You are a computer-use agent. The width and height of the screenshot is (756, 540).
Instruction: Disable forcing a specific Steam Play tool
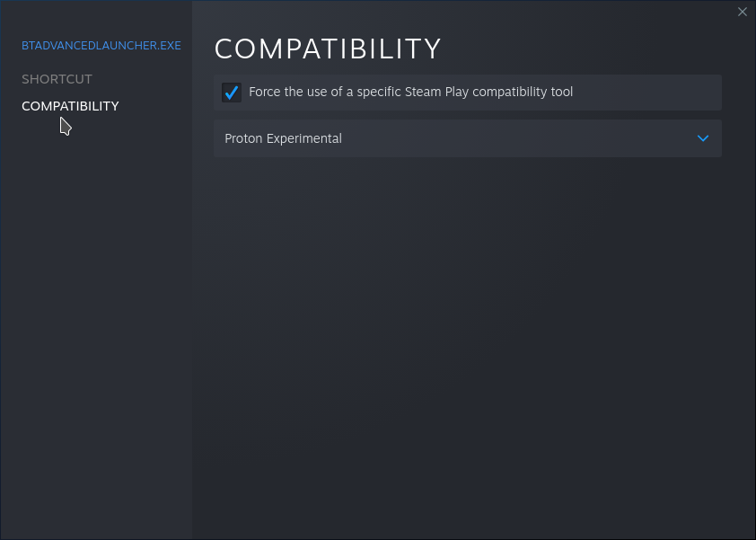232,93
